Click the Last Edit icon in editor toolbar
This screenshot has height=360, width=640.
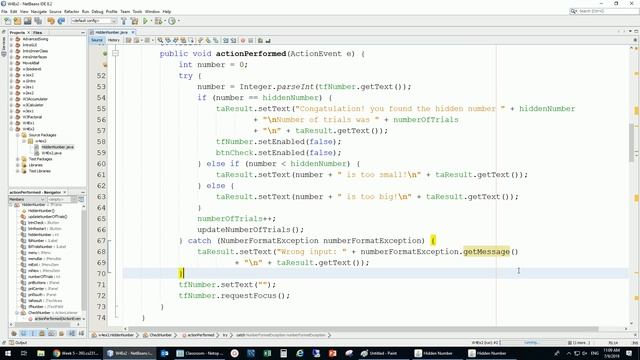point(129,40)
